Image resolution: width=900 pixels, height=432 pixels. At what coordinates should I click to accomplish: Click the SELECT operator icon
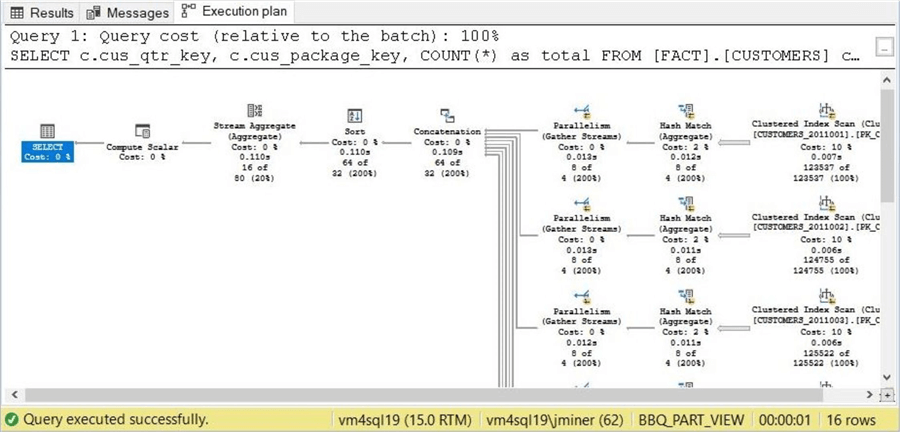48,131
